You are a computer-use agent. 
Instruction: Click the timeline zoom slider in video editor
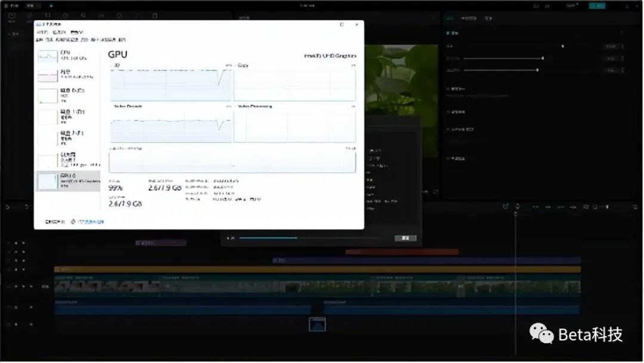(608, 207)
